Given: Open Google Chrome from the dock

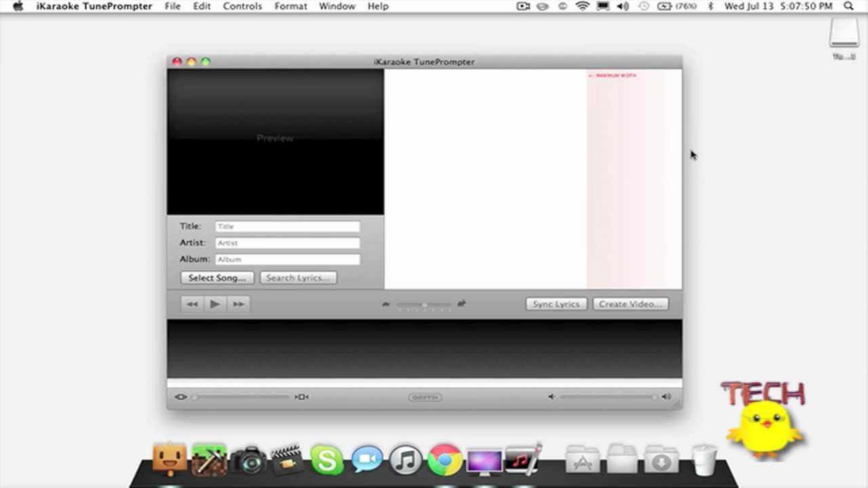Looking at the screenshot, I should (445, 460).
